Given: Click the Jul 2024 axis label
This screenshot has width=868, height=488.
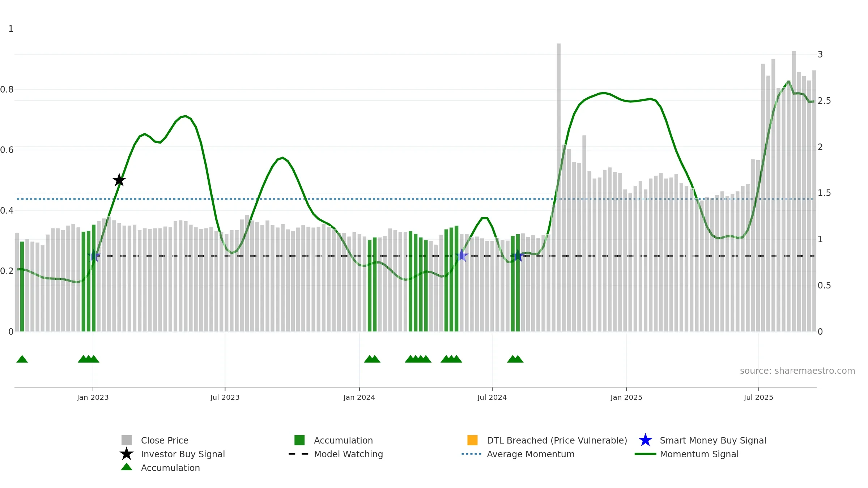Looking at the screenshot, I should pos(492,398).
